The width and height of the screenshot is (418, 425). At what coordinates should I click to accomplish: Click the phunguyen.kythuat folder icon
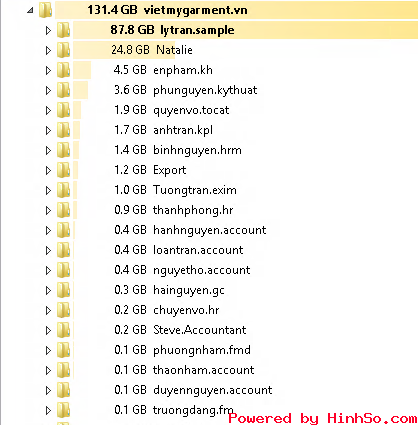pos(63,90)
